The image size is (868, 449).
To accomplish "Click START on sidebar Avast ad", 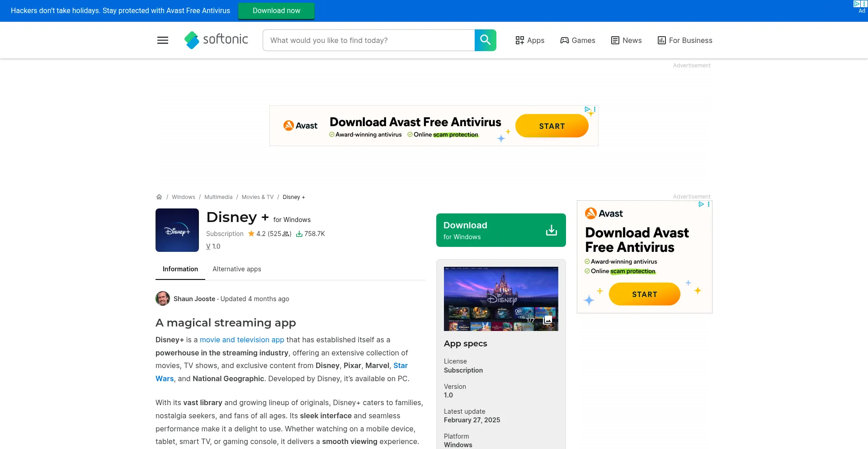I will pos(645,294).
